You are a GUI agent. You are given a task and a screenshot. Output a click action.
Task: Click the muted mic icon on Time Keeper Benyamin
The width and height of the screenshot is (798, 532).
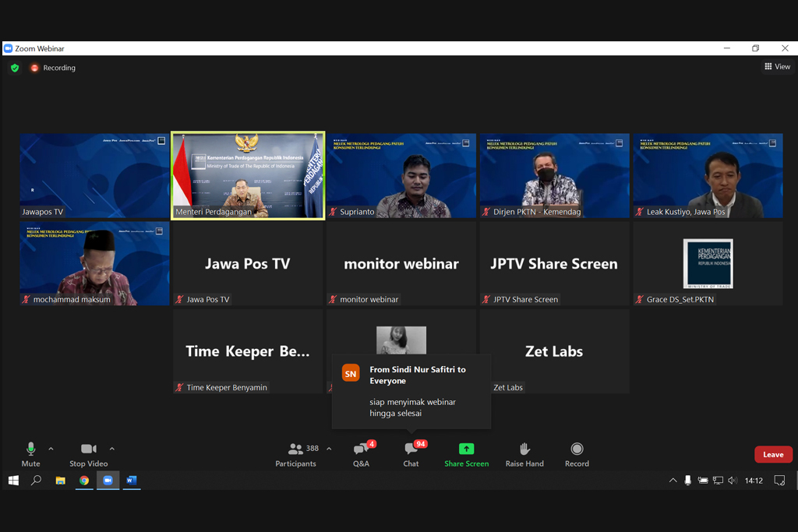coord(179,387)
